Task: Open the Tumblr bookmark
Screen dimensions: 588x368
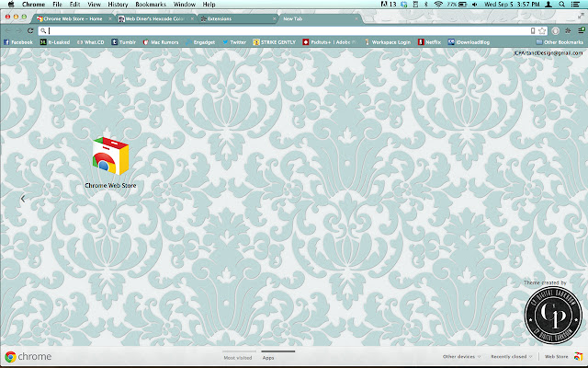Action: [x=123, y=42]
